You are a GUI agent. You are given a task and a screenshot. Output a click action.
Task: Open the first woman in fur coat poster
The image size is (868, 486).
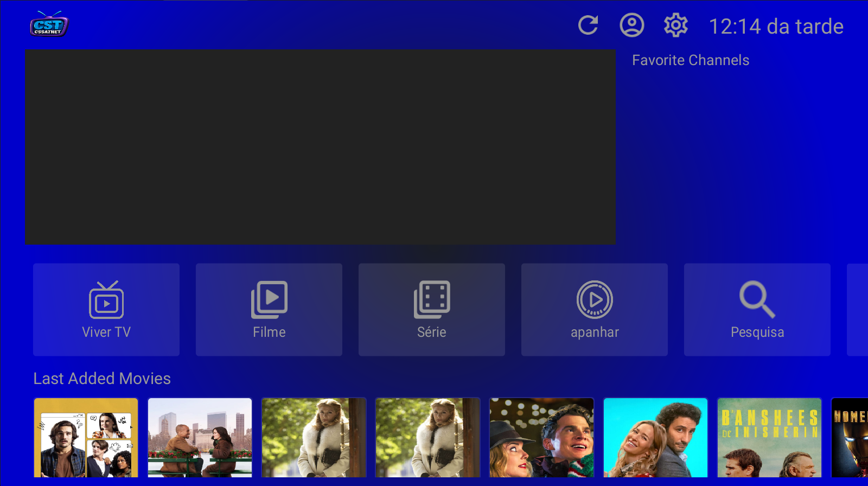tap(314, 438)
